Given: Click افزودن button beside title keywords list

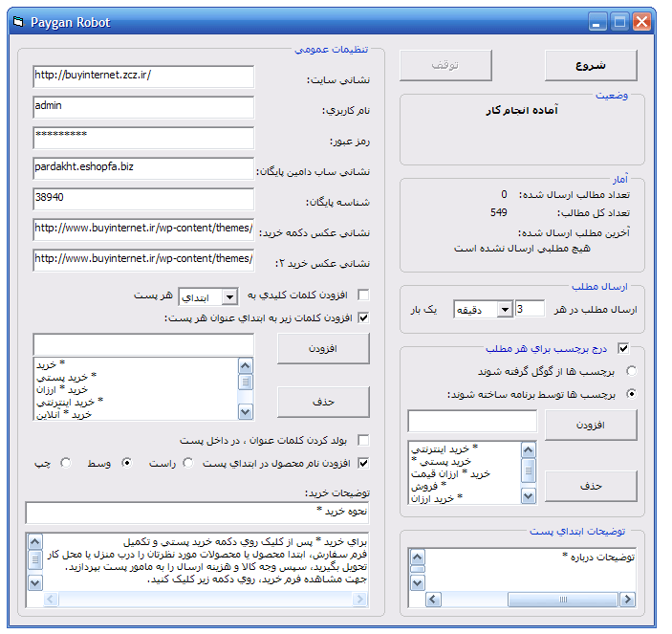Looking at the screenshot, I should click(x=323, y=349).
